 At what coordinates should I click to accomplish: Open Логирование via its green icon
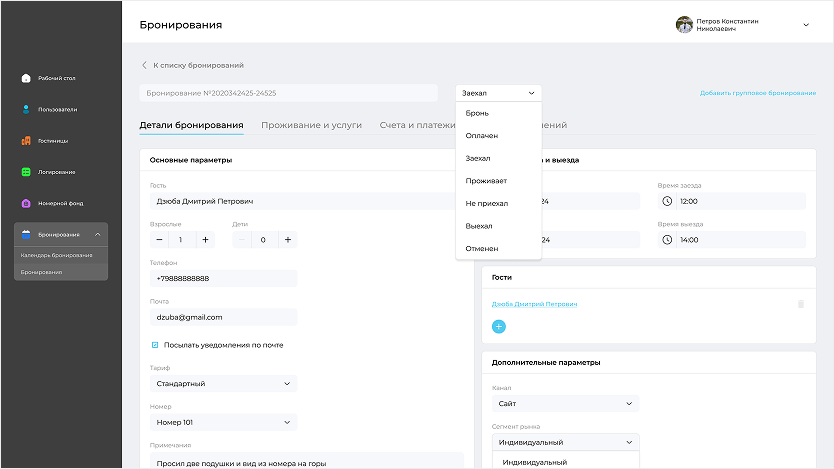point(26,172)
